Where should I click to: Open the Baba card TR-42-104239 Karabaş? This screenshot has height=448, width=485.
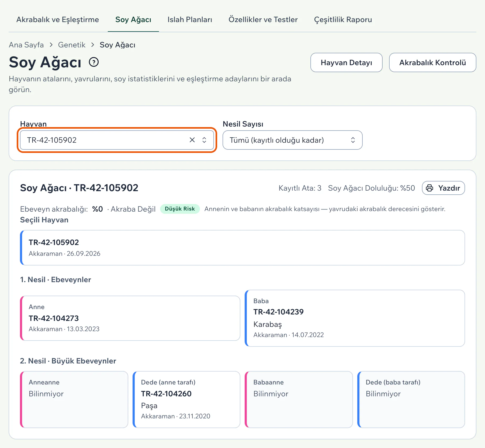(x=355, y=318)
